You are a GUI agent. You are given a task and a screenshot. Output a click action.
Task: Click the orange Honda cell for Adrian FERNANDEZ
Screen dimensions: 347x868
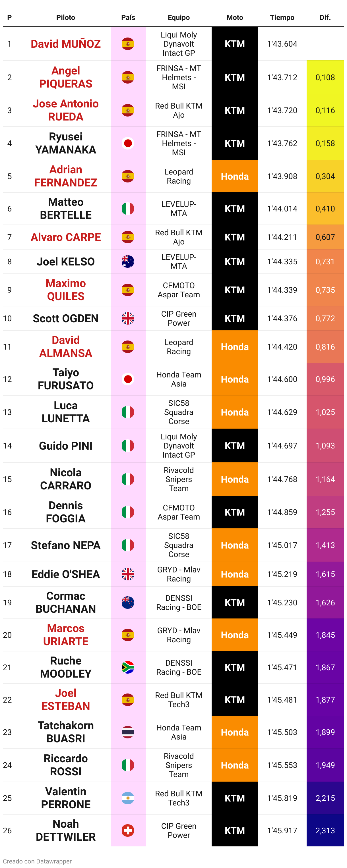click(235, 176)
